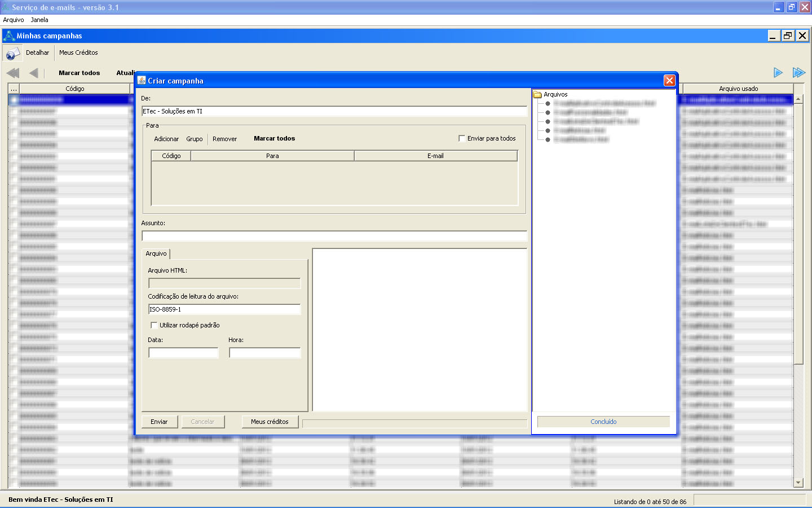The image size is (812, 508).
Task: Enable Enviar para todos checkbox
Action: tap(462, 138)
